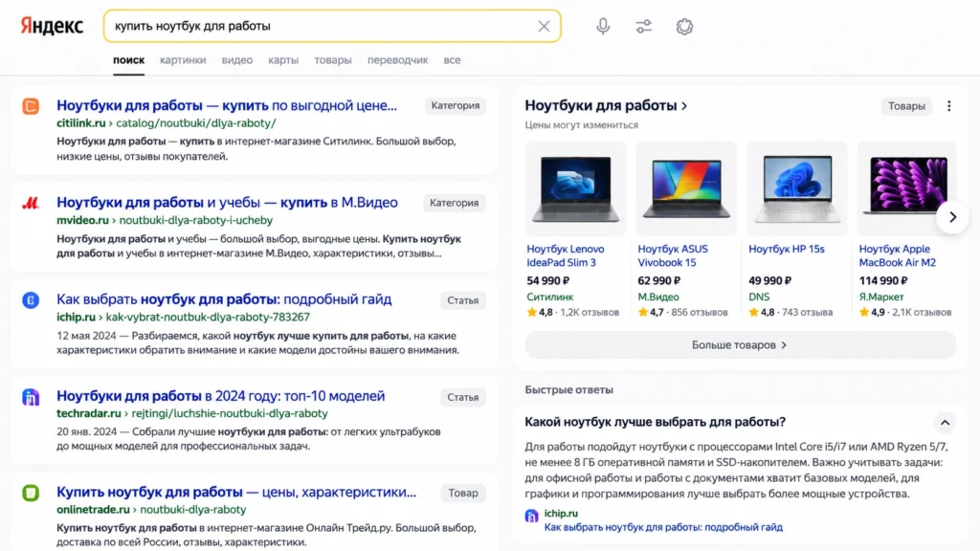Open 'Ноутбук ASUS Vivobook 15' title link
The width and height of the screenshot is (980, 551).
tap(673, 255)
